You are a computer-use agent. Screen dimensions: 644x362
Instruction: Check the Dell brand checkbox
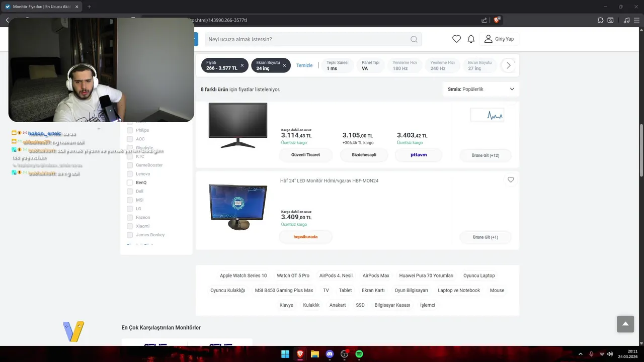pos(130,191)
